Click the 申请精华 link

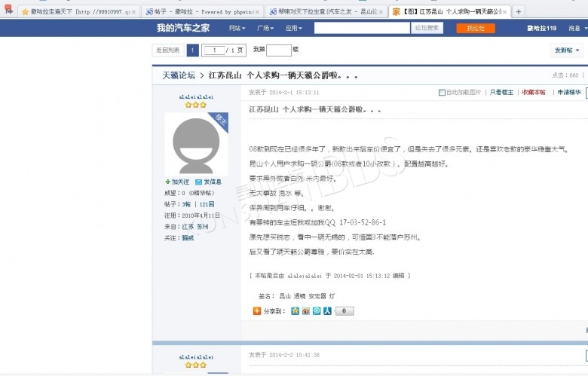click(x=569, y=92)
